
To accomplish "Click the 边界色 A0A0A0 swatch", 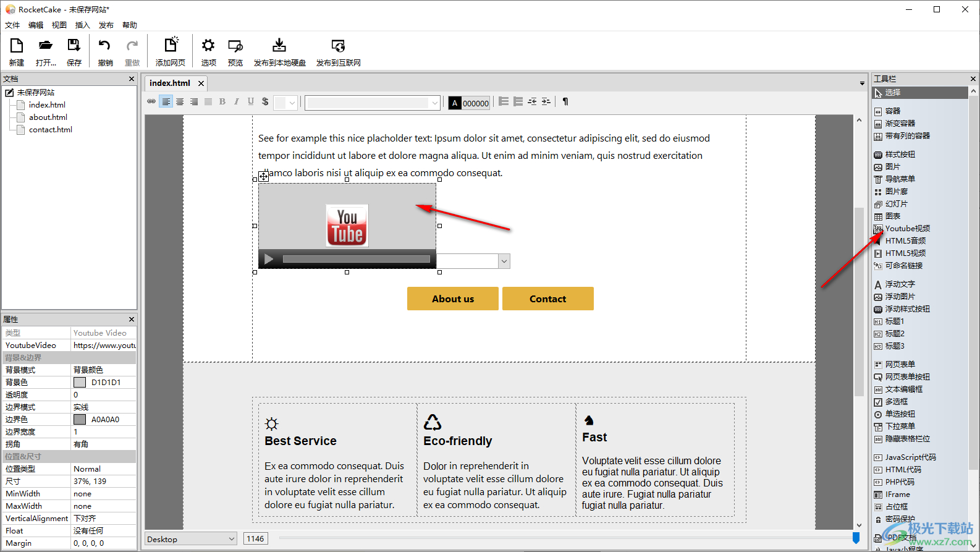I will pyautogui.click(x=80, y=419).
